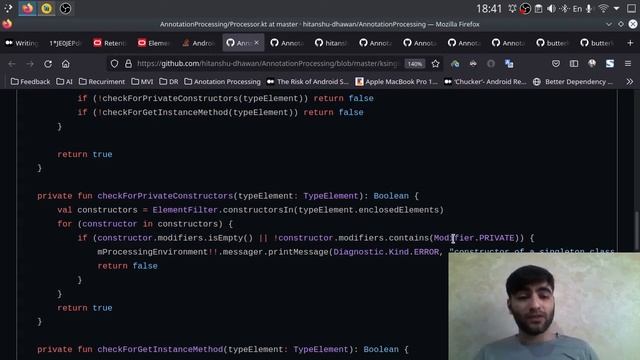Click the Firefox title bar keep-above diamond
Image resolution: width=640 pixels, height=360 pixels.
pos(621,24)
